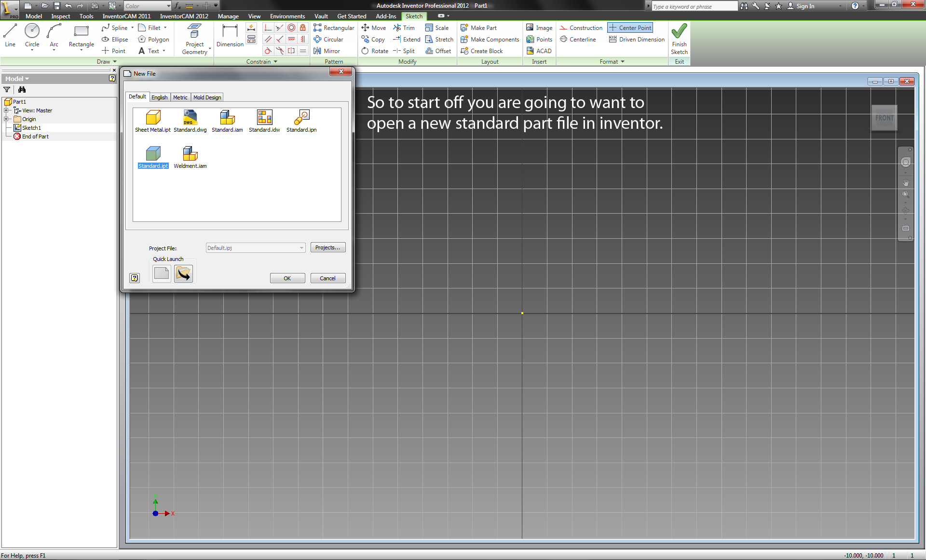
Task: Click the Quick Launch new file icon
Action: [x=162, y=273]
